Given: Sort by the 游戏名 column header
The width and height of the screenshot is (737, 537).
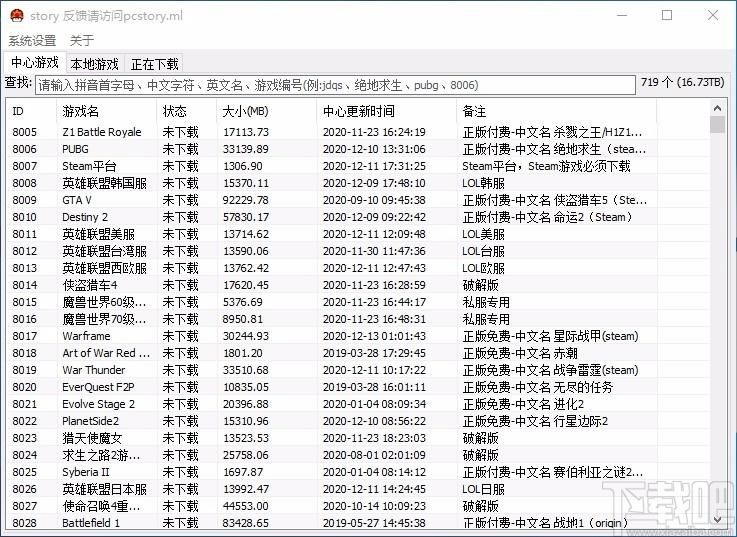Looking at the screenshot, I should pos(107,111).
